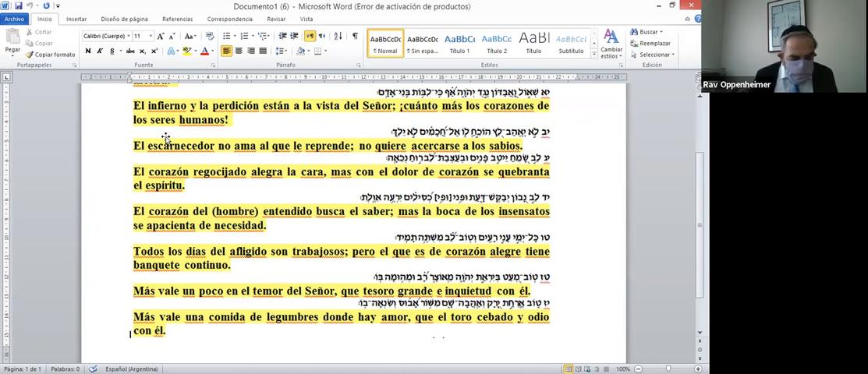Toggle bold N formatting
868x374 pixels.
88,51
